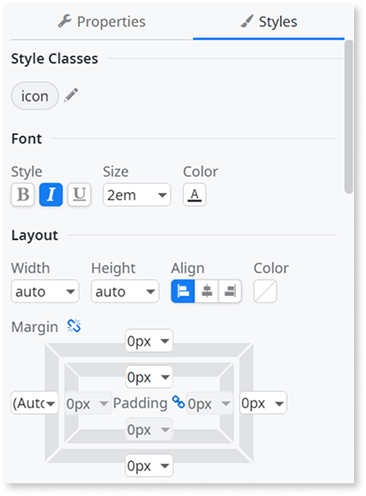Open the Height auto dropdown
Screen dimensions: 366x496
pos(125,292)
